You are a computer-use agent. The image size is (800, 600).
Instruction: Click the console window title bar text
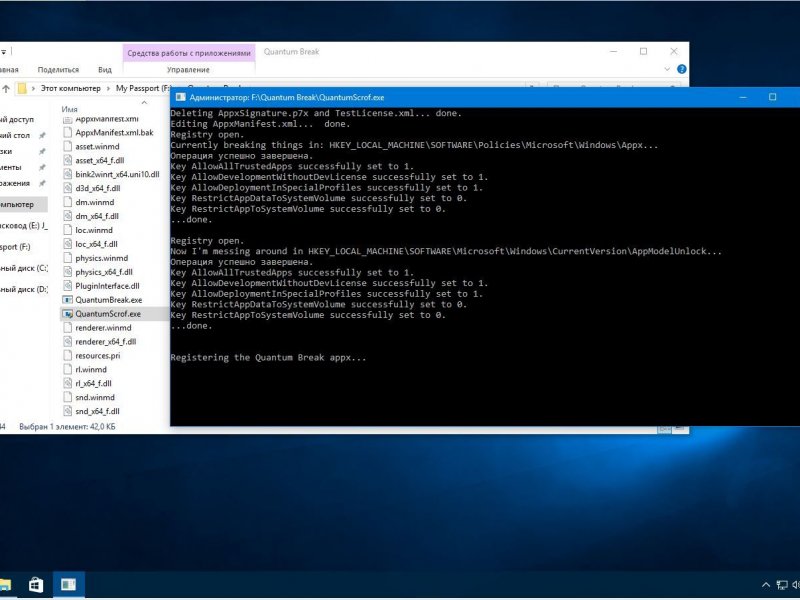[x=287, y=97]
